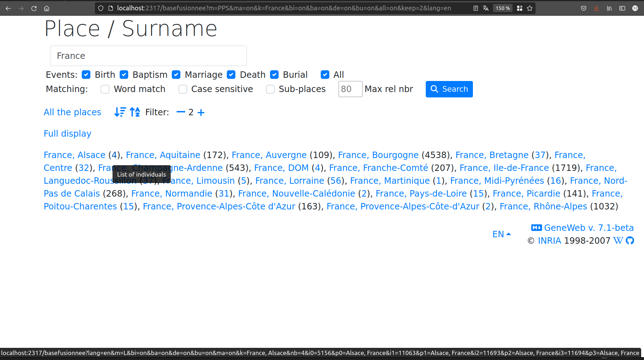644x360 pixels.
Task: Select France, Bretagne place link
Action: [x=492, y=155]
